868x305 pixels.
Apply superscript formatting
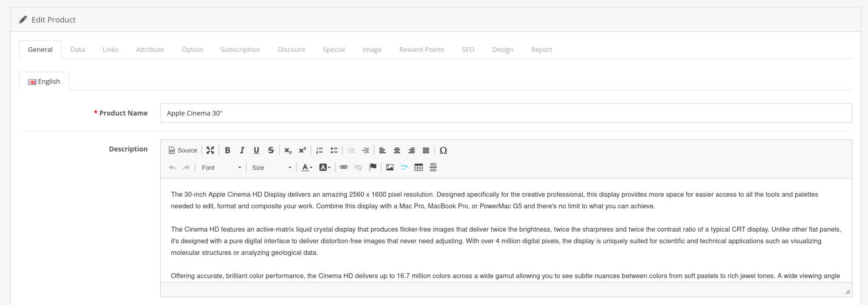pos(302,150)
